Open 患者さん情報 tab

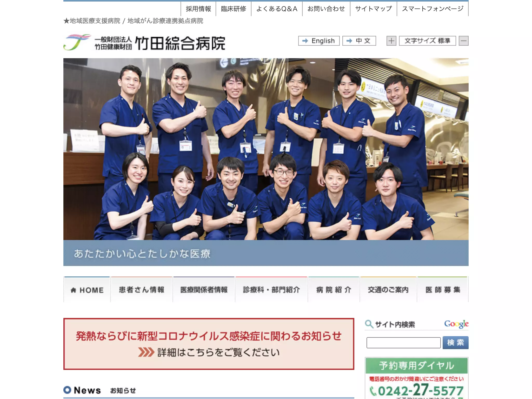coord(142,289)
